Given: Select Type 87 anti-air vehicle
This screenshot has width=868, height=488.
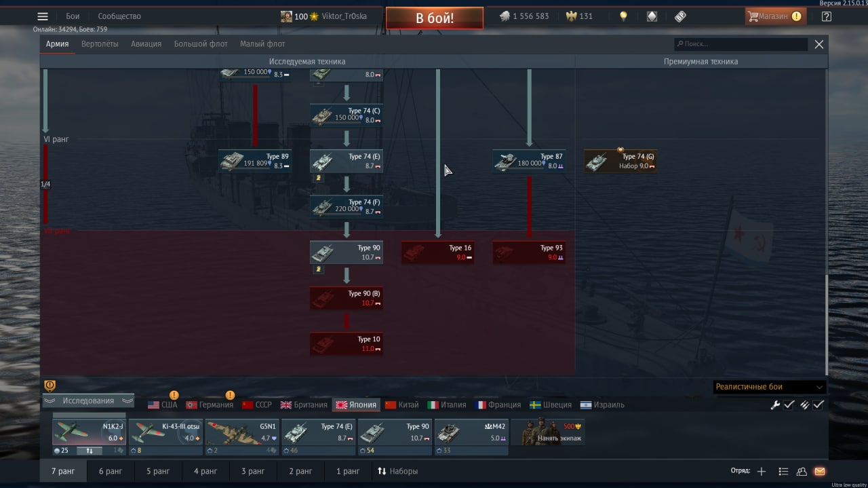Looking at the screenshot, I should coord(529,161).
